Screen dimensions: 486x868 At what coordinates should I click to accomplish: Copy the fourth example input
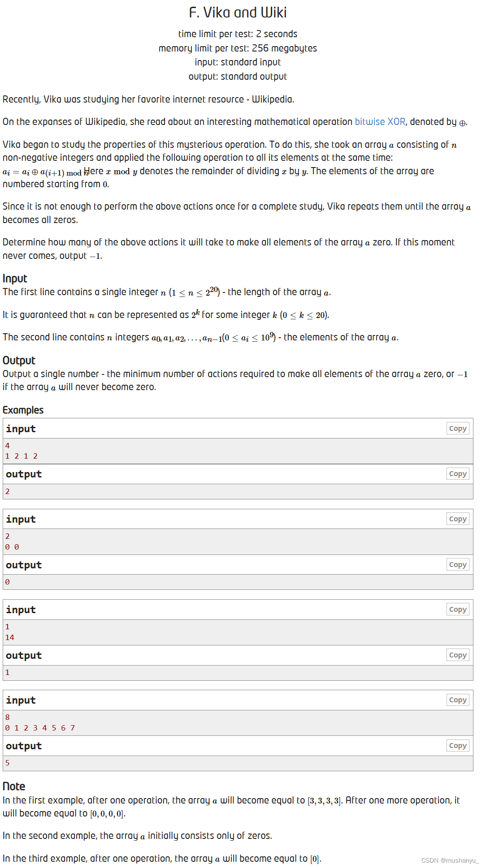click(457, 700)
